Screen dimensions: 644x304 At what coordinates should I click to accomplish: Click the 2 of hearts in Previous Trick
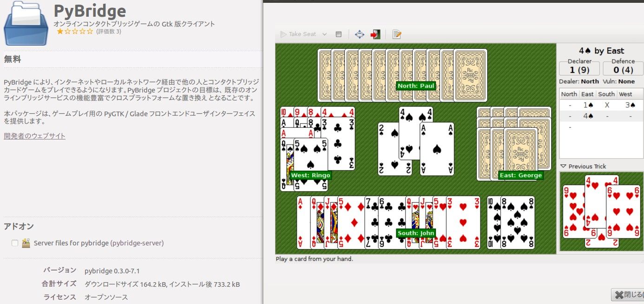(602, 243)
